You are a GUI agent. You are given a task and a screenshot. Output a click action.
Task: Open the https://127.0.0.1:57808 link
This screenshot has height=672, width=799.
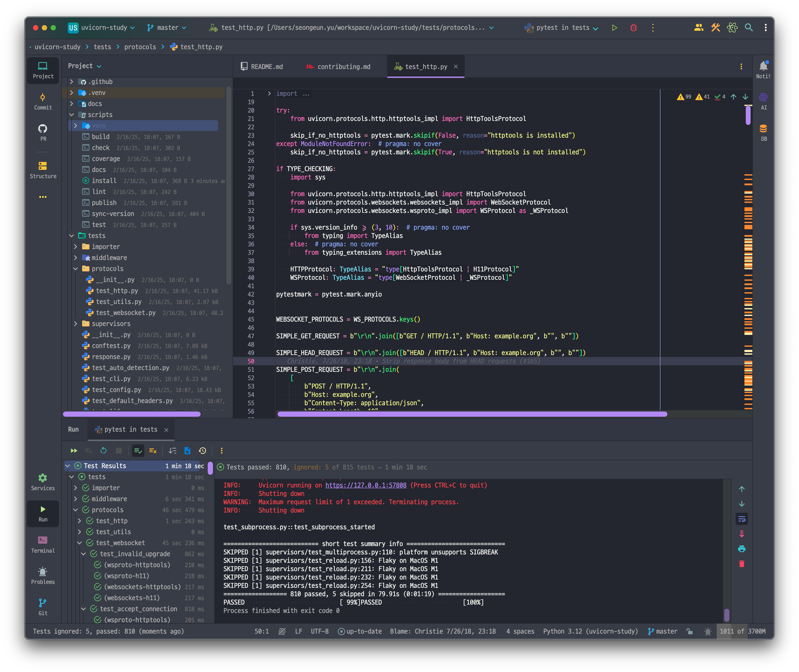point(366,485)
